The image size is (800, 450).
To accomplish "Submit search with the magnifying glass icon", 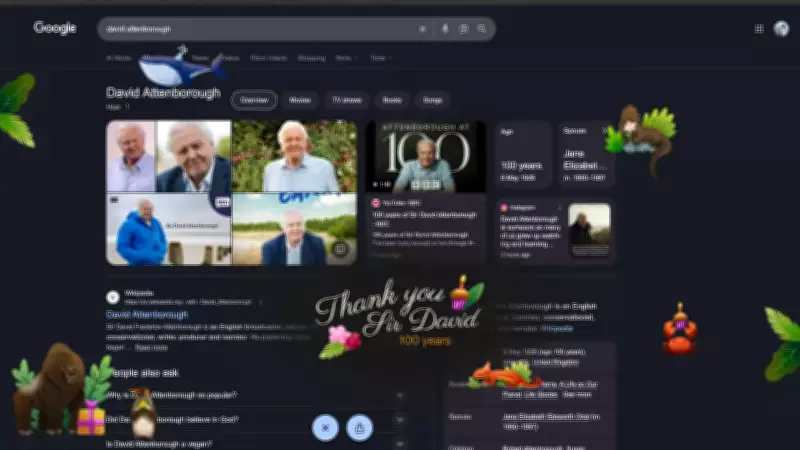I will point(482,29).
